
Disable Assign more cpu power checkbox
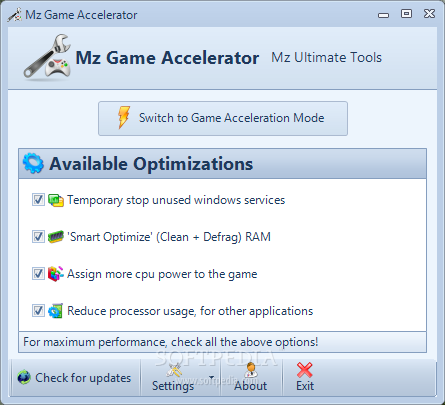(x=38, y=274)
